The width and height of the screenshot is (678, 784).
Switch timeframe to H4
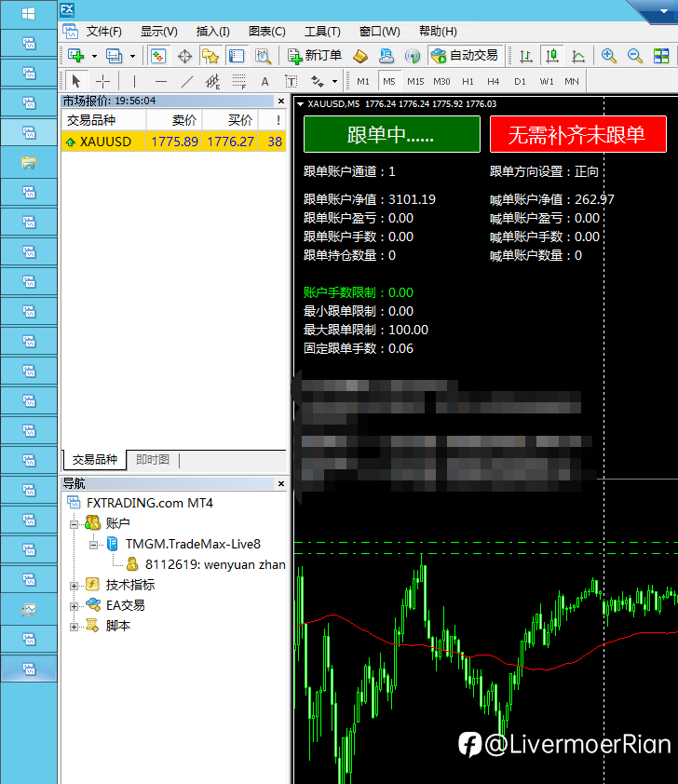pos(493,81)
